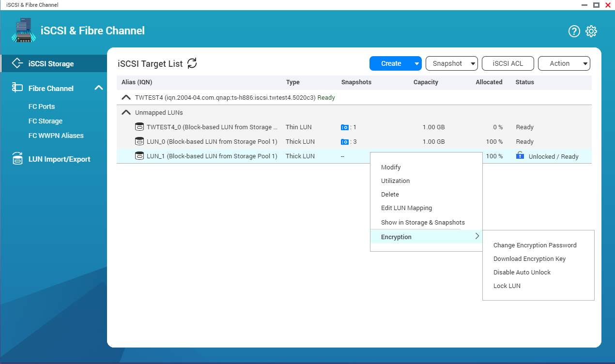
Task: Click the iSCSI Target List heading
Action: (151, 64)
